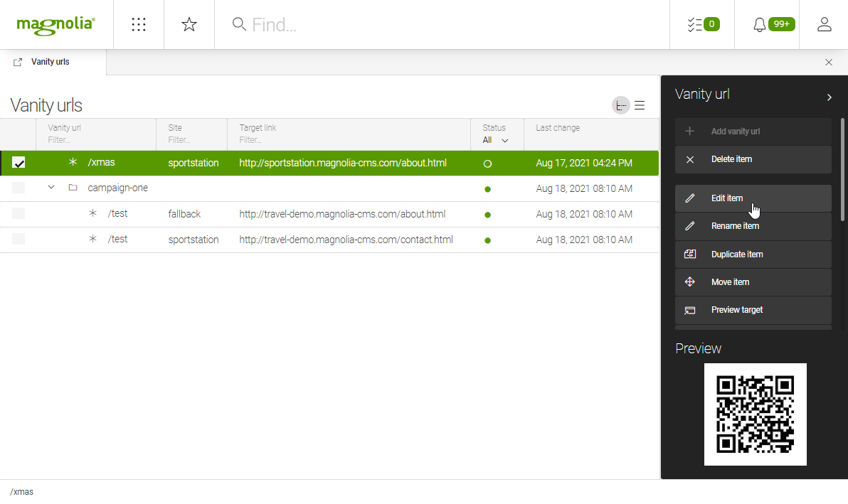848x504 pixels.
Task: Open the notifications bell showing 99+
Action: 768,23
